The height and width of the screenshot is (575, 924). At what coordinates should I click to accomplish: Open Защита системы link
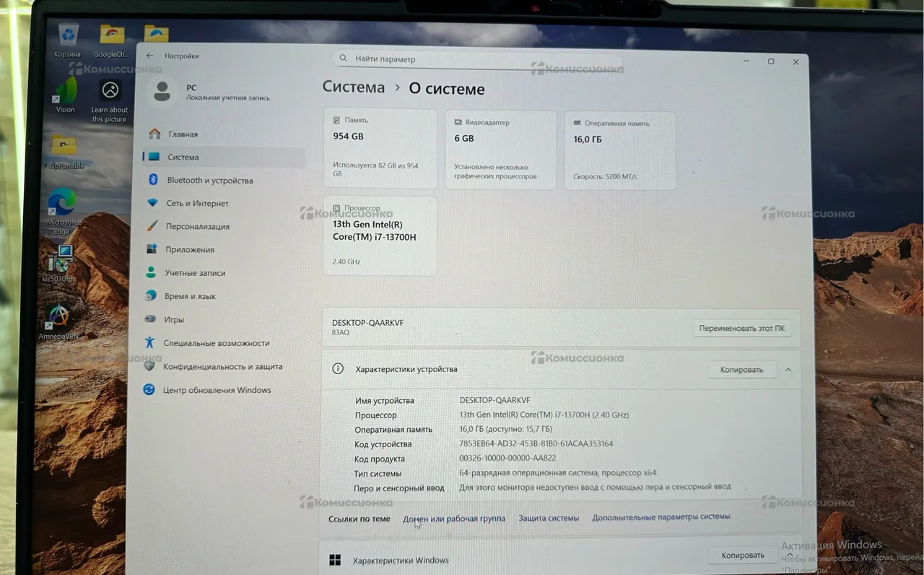(549, 518)
